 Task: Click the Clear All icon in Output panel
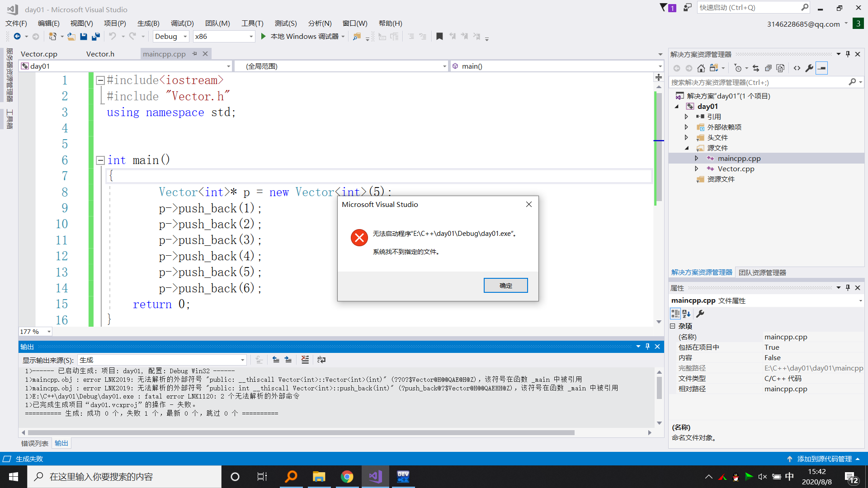tap(305, 360)
